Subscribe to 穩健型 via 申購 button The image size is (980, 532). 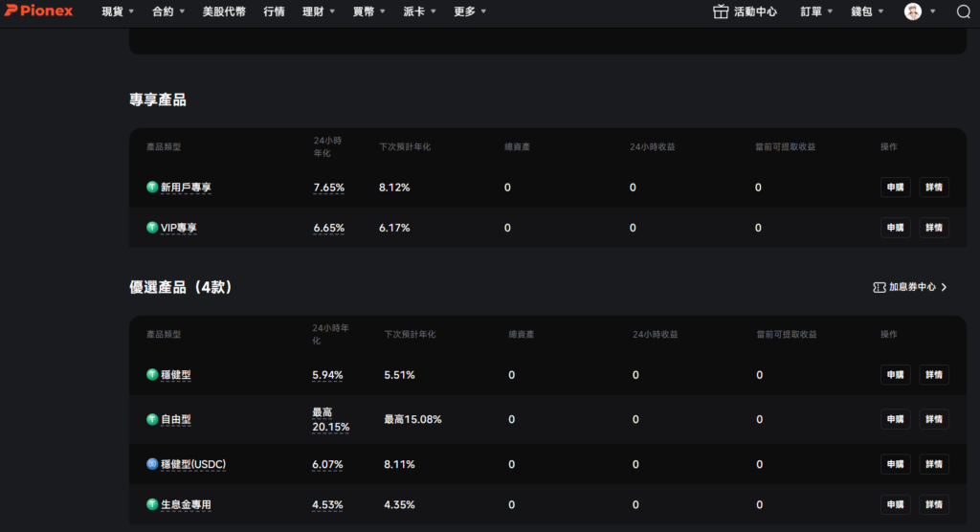895,375
